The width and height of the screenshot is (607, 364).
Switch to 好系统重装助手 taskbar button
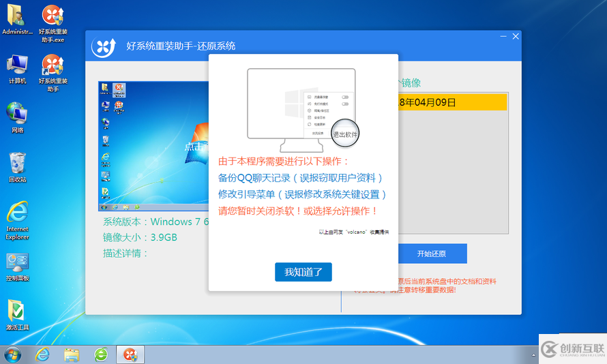click(130, 354)
